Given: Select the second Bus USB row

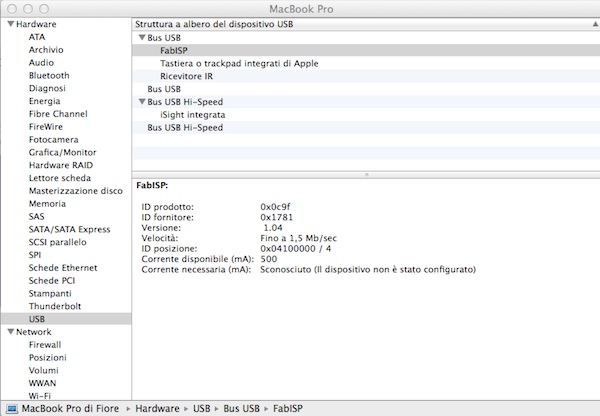Looking at the screenshot, I should pyautogui.click(x=366, y=89).
